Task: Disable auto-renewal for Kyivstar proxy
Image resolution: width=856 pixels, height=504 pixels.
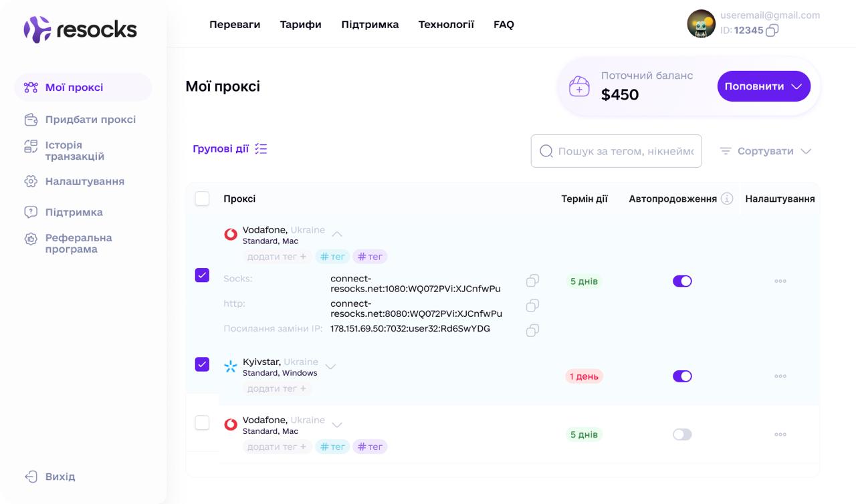Action: [x=682, y=376]
